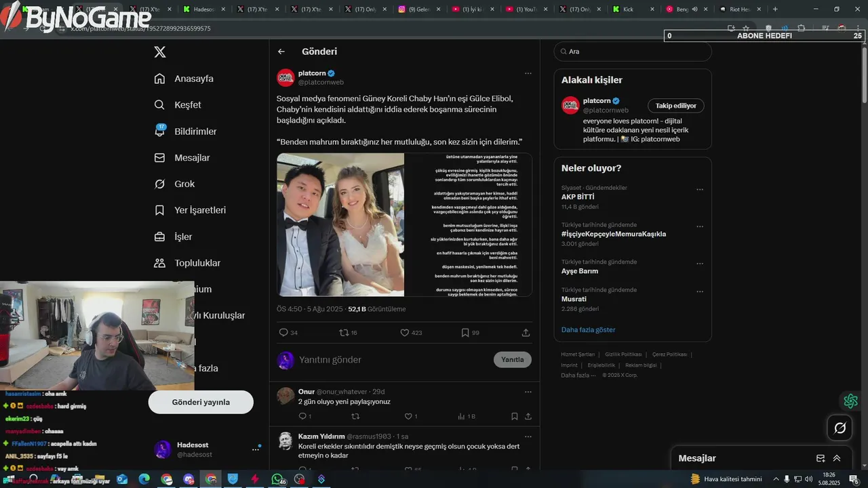Click platcorn's profile avatar on the post

pos(285,78)
